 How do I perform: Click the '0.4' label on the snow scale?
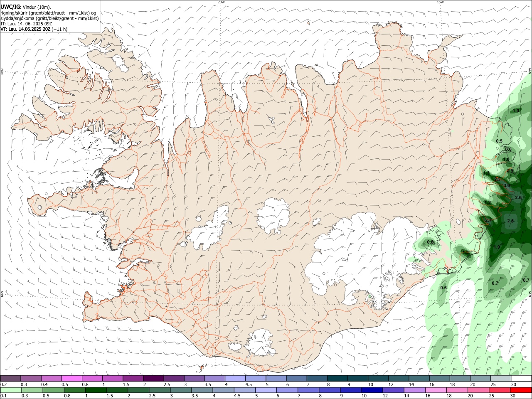coord(44,384)
